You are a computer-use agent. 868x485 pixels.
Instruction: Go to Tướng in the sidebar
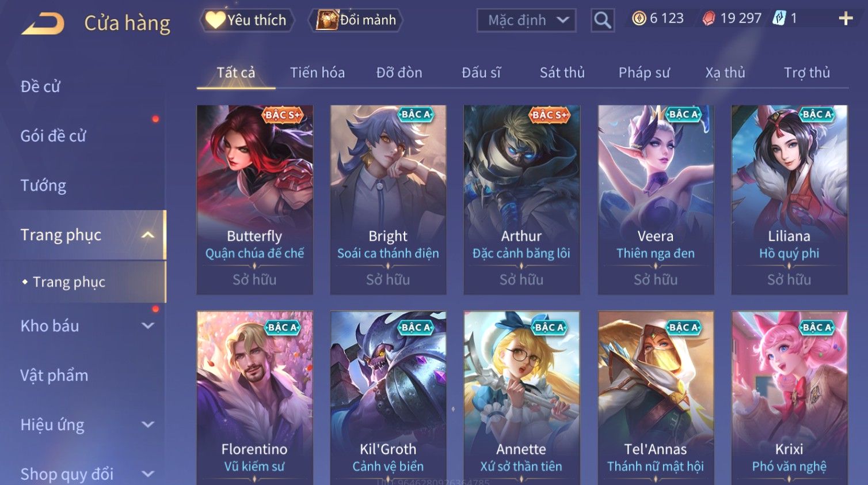43,185
